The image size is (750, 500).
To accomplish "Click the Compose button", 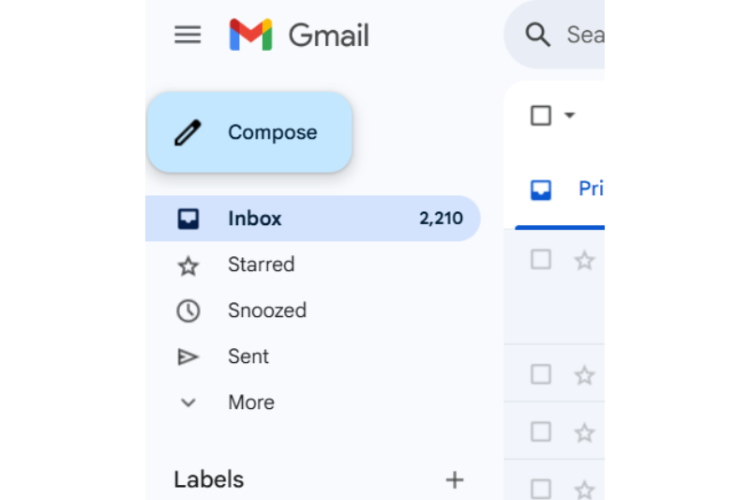I will 250,132.
